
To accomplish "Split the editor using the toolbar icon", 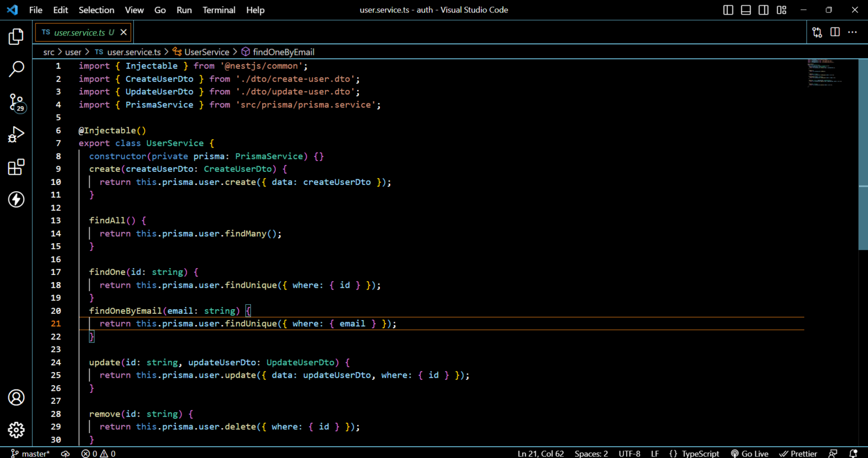I will [835, 32].
